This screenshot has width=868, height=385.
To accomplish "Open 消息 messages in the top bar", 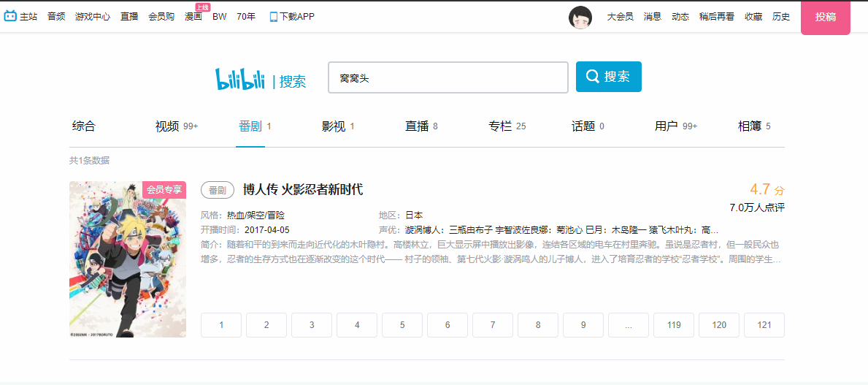I will point(652,17).
